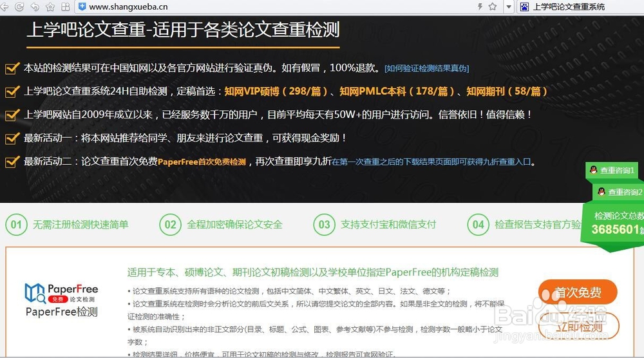Click the 适用于专本、硕博论文 green heading
Viewport: 644px width, 358px height.
tap(313, 272)
